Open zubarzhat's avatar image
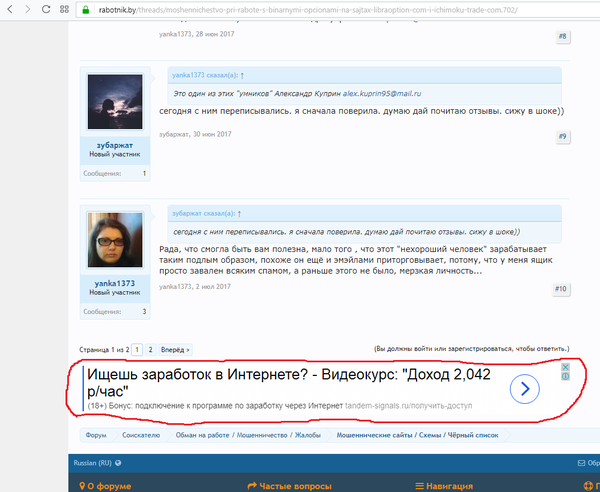 coord(115,103)
